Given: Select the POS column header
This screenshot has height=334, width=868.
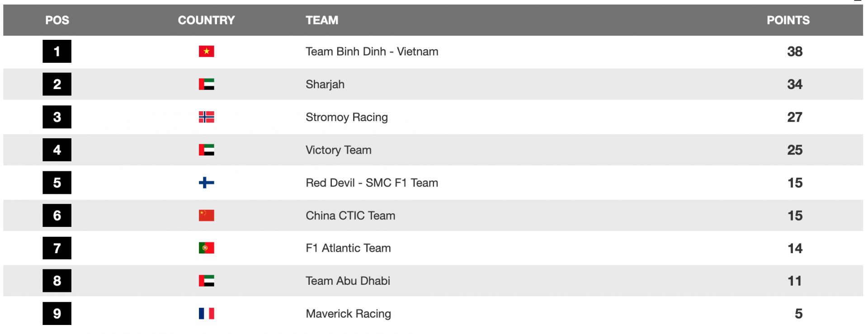Looking at the screenshot, I should click(x=57, y=20).
